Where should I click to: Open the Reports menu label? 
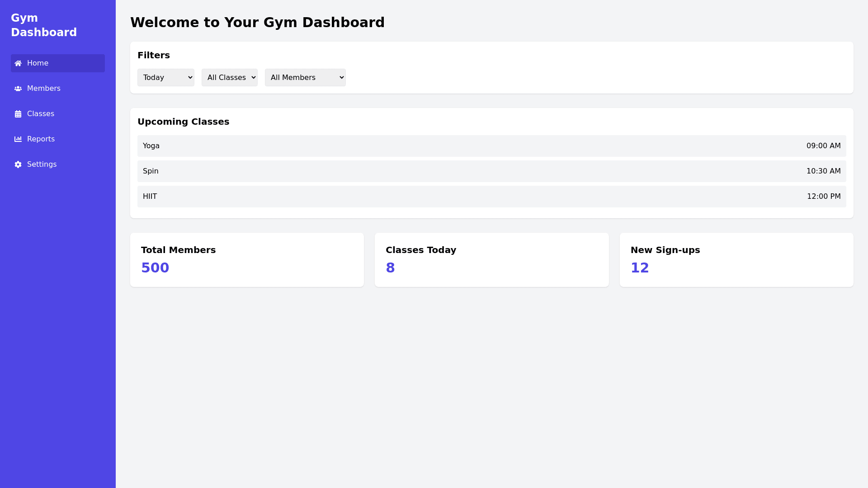(41, 139)
